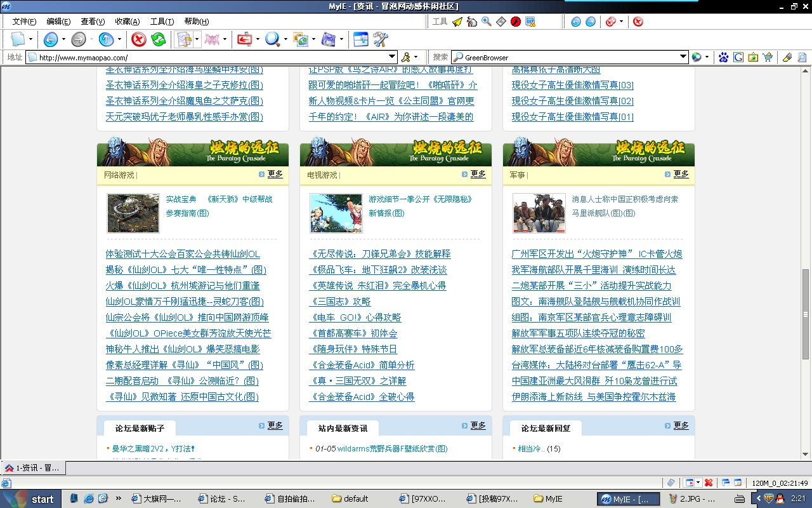812x508 pixels.
Task: Click 更多 link in 军事 section
Action: tap(681, 174)
